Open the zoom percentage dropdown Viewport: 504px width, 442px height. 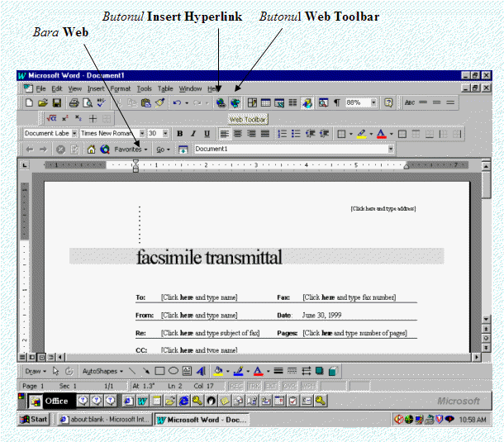373,103
